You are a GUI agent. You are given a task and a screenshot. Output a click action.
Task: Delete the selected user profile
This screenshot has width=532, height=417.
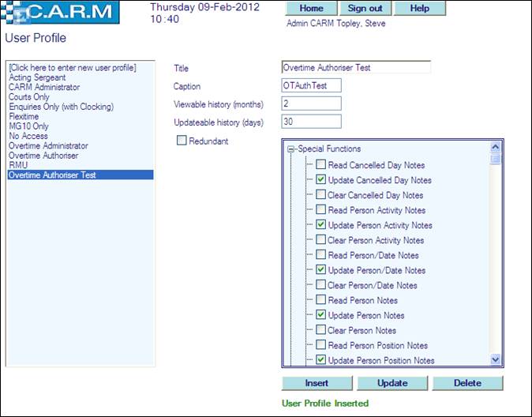(x=466, y=383)
